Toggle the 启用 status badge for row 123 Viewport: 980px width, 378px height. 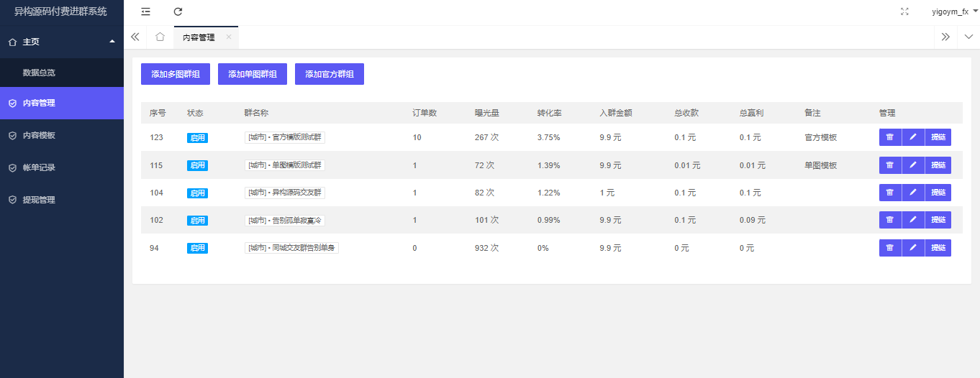tap(197, 138)
